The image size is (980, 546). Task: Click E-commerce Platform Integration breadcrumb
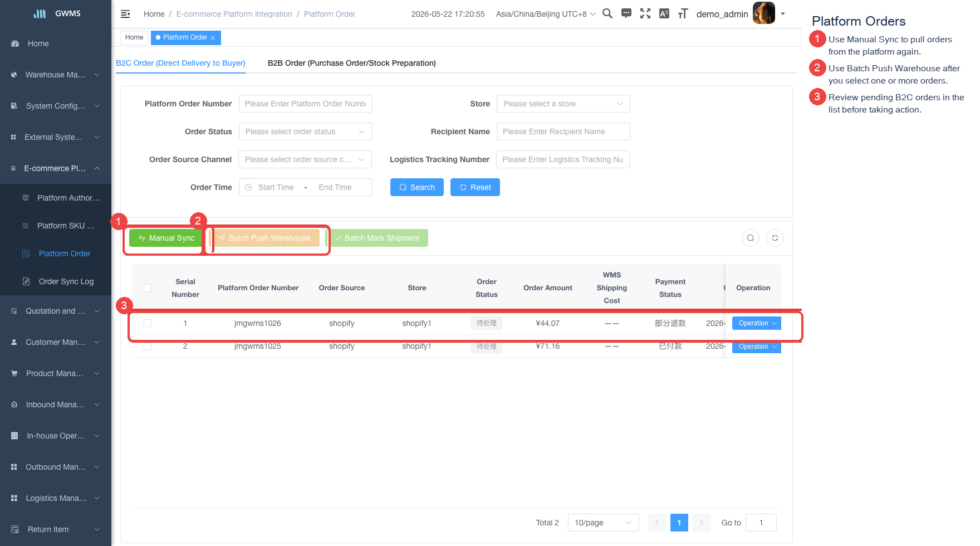click(234, 14)
